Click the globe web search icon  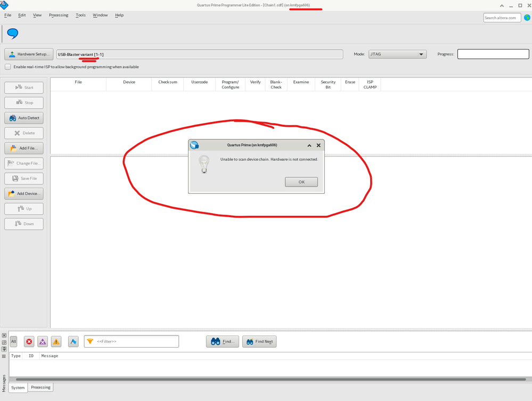click(527, 18)
